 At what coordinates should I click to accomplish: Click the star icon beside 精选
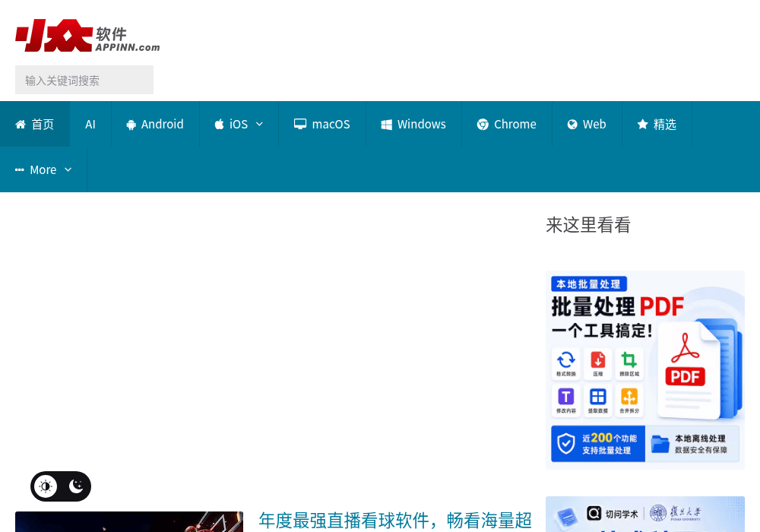[x=643, y=124]
